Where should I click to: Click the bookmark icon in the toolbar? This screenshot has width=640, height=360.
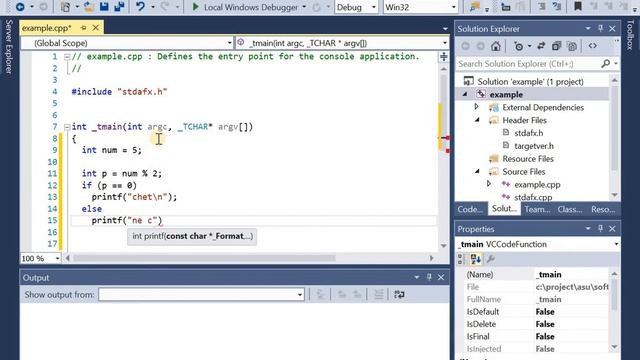(x=578, y=7)
